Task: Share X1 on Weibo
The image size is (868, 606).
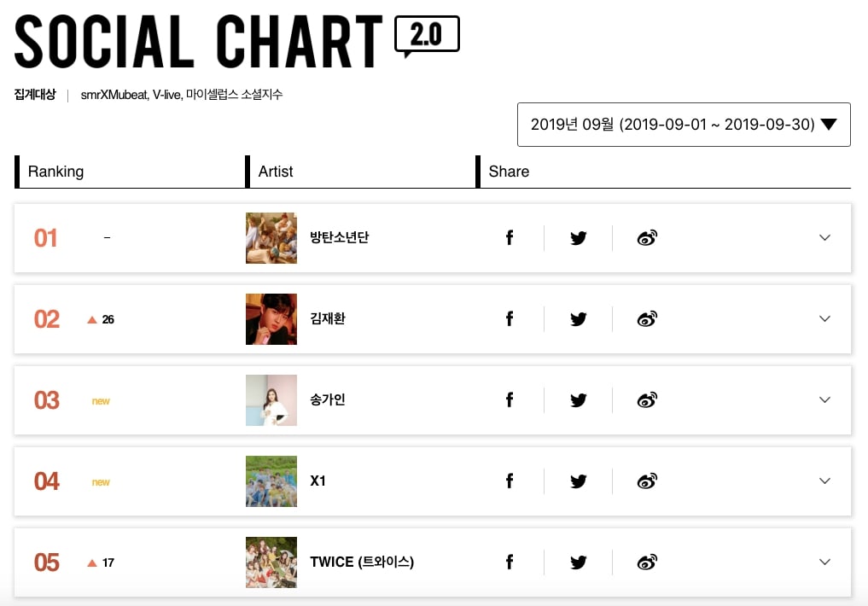Action: pyautogui.click(x=647, y=481)
